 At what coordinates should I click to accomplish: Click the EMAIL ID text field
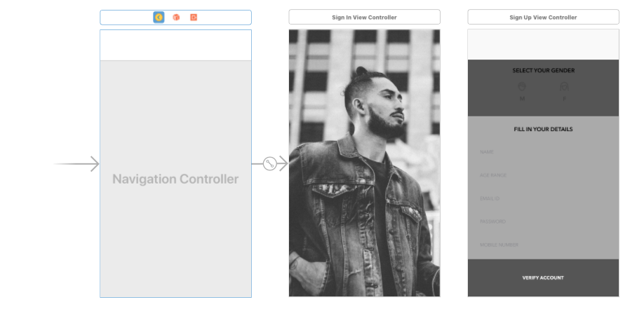pos(543,198)
